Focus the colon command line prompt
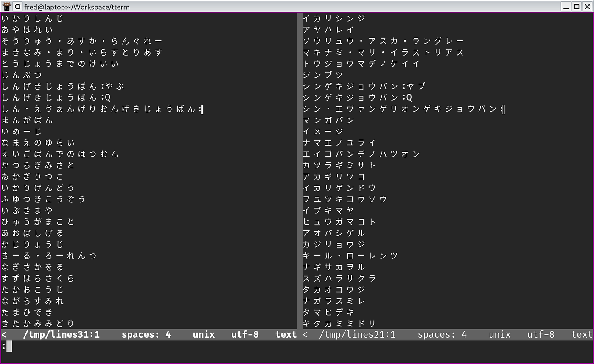The width and height of the screenshot is (594, 364). click(x=297, y=347)
